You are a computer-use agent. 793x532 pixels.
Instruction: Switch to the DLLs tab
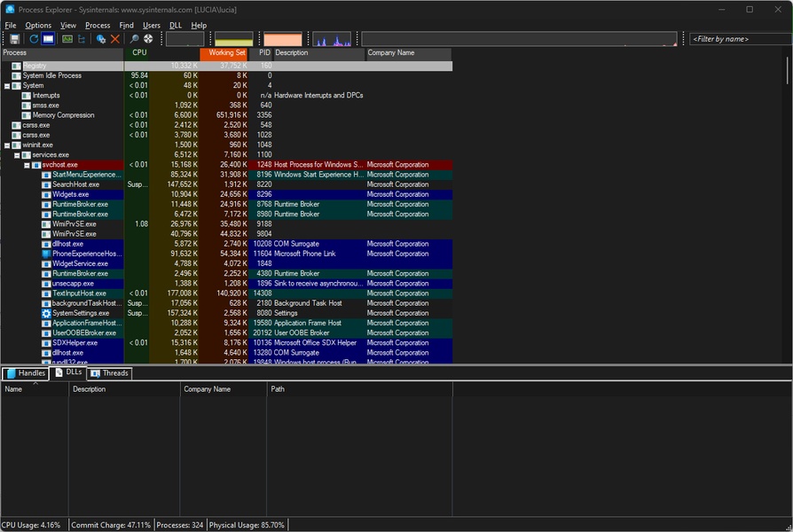click(x=68, y=373)
